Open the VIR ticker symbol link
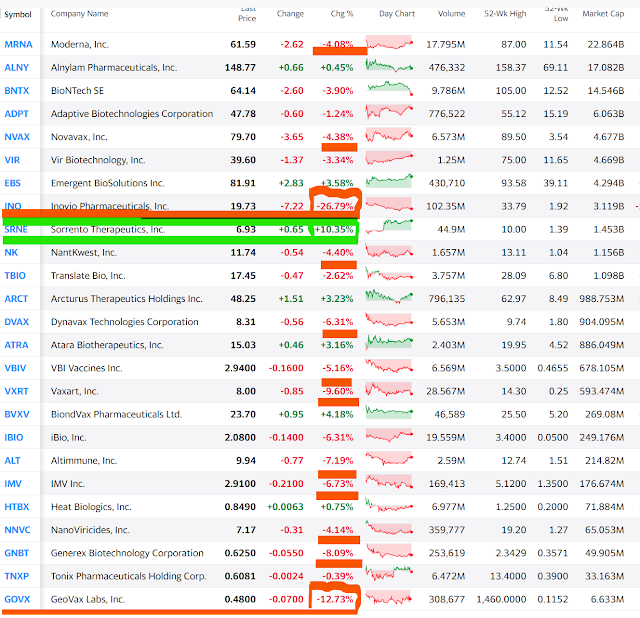This screenshot has width=640, height=618. 12,160
